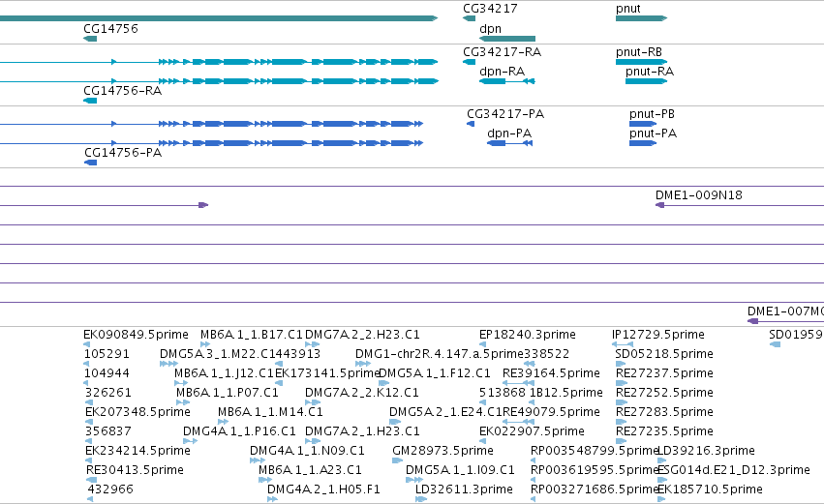
Task: Click EST label EK022907.5prime
Action: coord(532,431)
